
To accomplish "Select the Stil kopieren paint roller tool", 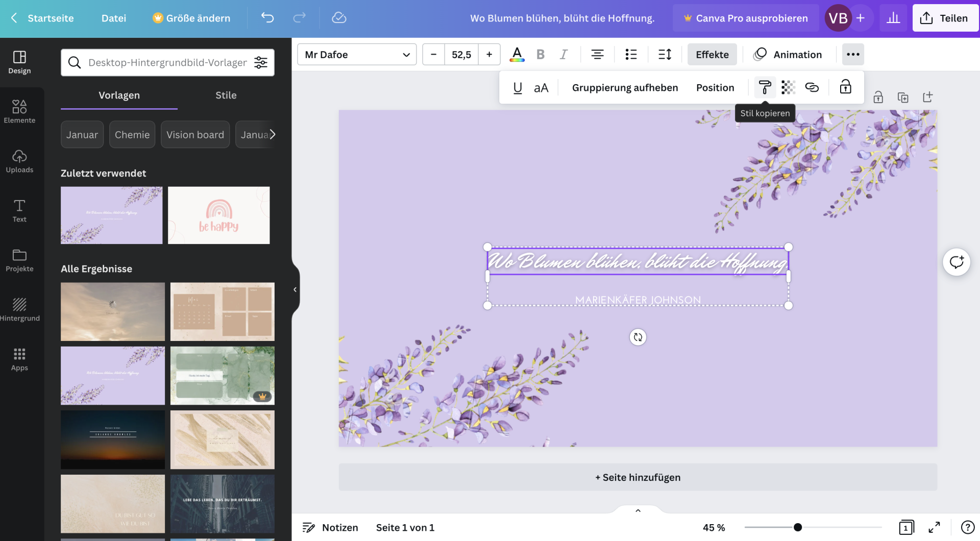I will 765,87.
